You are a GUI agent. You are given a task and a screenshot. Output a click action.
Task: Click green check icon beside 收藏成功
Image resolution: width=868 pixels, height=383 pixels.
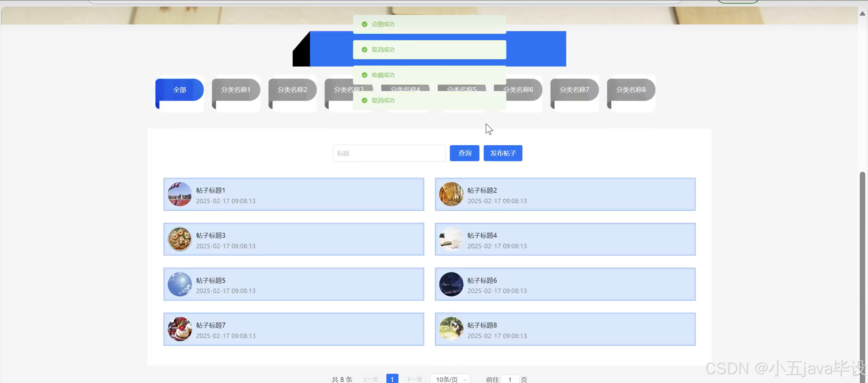(364, 75)
